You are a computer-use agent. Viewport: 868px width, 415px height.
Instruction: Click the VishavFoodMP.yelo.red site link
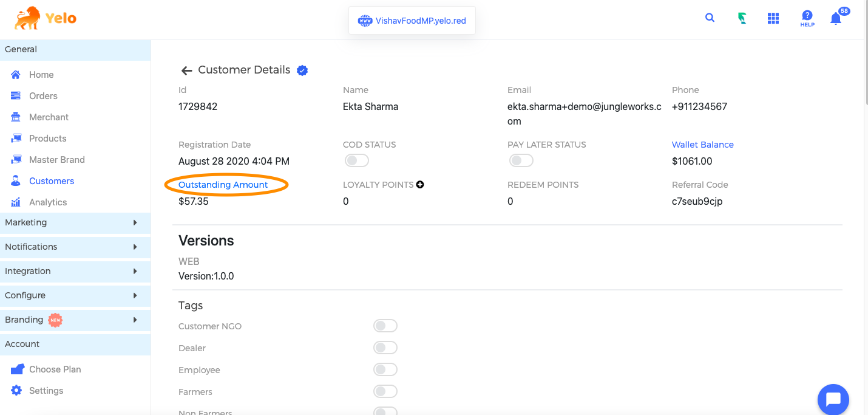click(413, 21)
